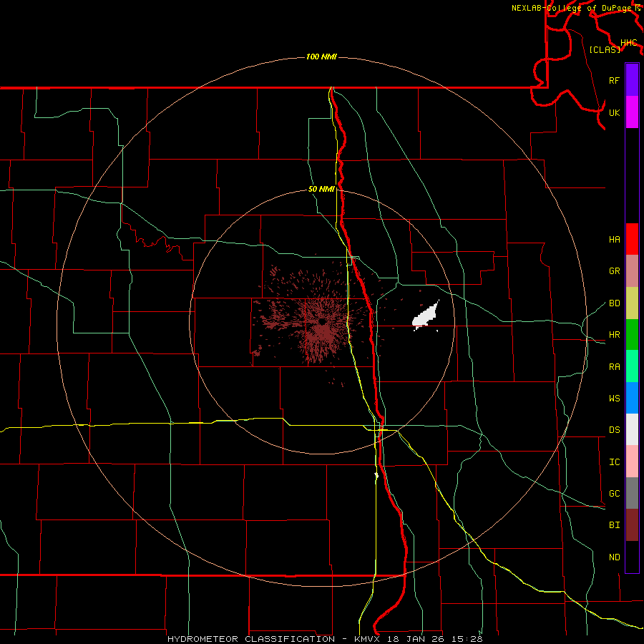Click the magenta UK legend color block
Viewport: 644px width, 644px height.
(x=632, y=112)
